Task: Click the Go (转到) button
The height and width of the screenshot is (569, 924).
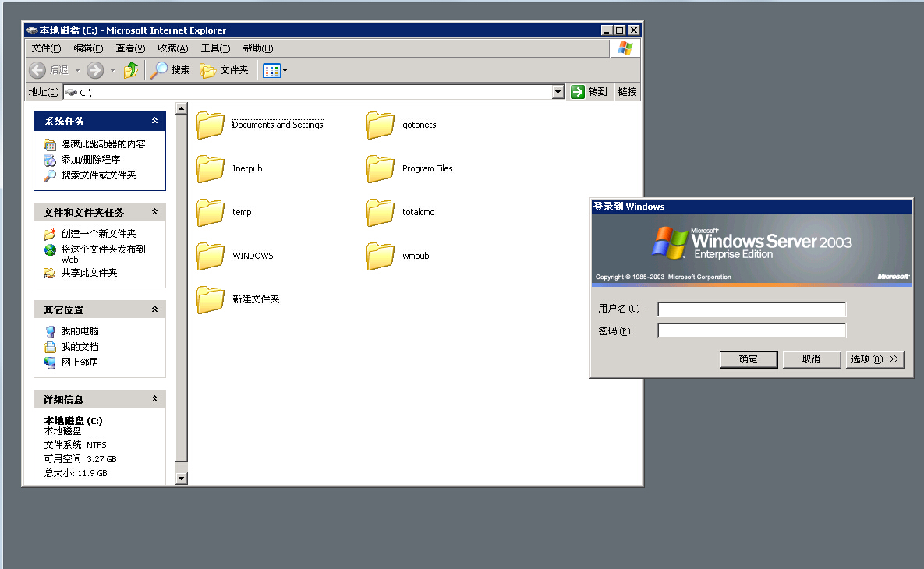Action: 589,92
